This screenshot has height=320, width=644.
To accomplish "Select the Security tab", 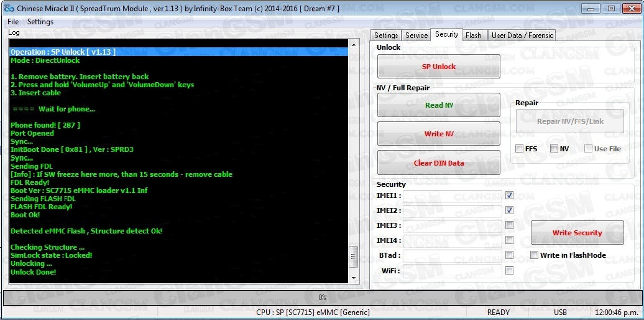I will coord(446,34).
